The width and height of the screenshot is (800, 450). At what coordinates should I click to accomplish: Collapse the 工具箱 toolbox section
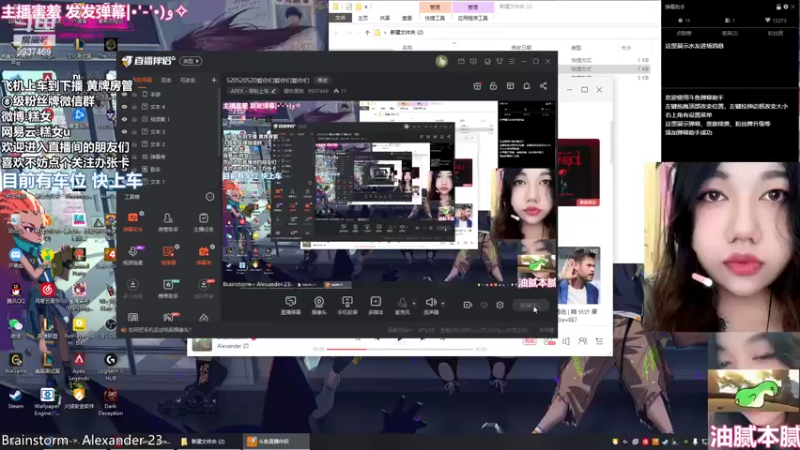[210, 196]
